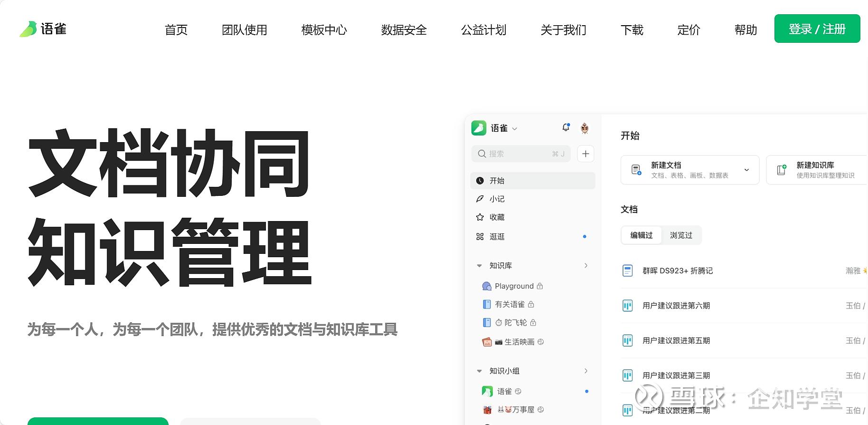The height and width of the screenshot is (425, 868).
Task: Switch to the 编辑过 tab
Action: 642,235
